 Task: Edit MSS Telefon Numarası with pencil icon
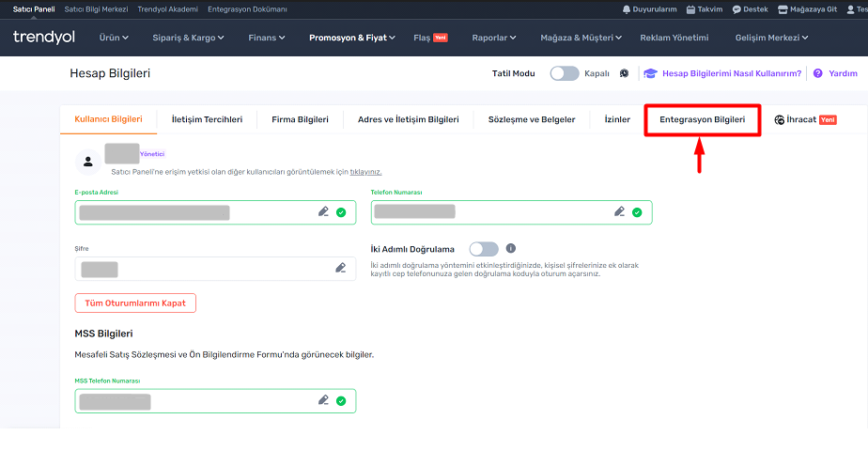pos(323,400)
